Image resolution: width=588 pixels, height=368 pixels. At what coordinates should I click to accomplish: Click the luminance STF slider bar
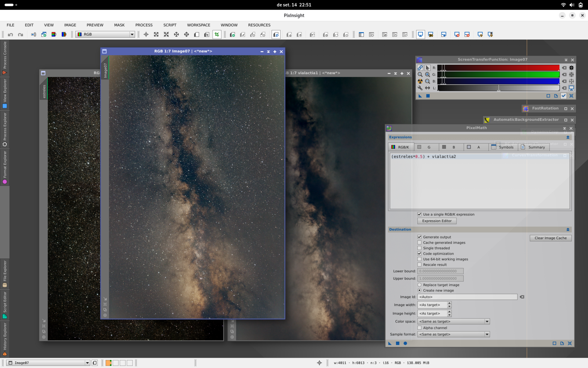[x=499, y=88]
